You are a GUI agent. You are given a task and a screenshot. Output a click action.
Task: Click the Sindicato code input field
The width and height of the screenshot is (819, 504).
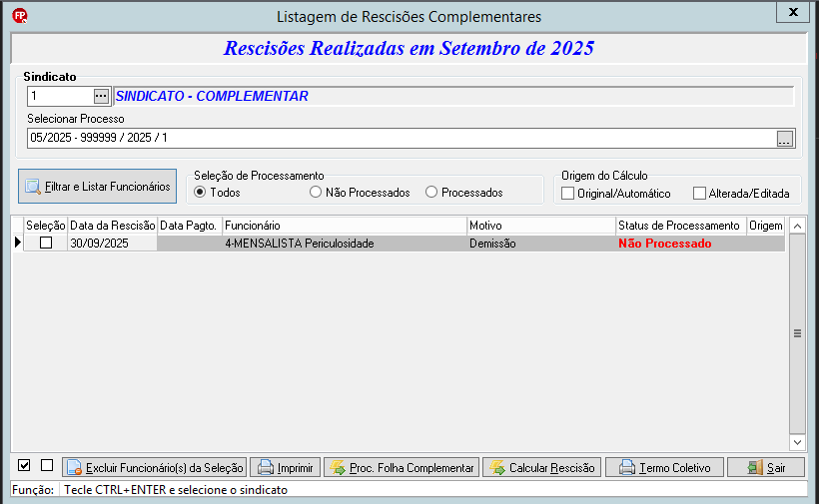60,96
